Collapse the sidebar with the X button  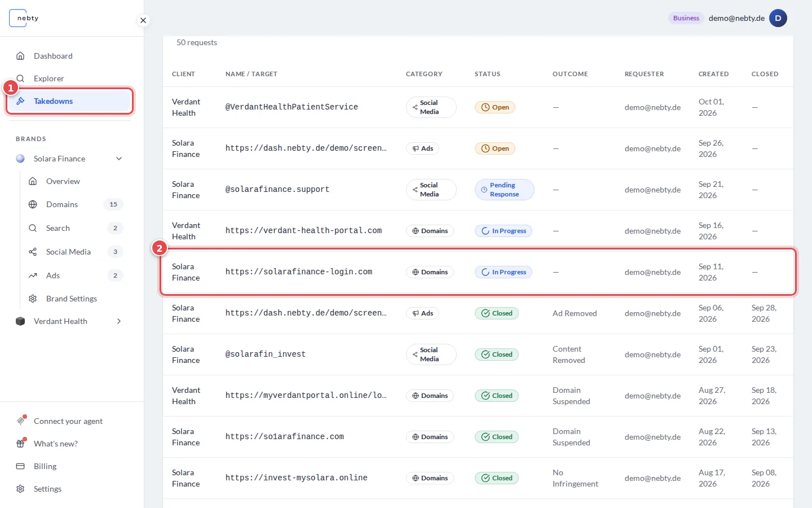pyautogui.click(x=143, y=20)
